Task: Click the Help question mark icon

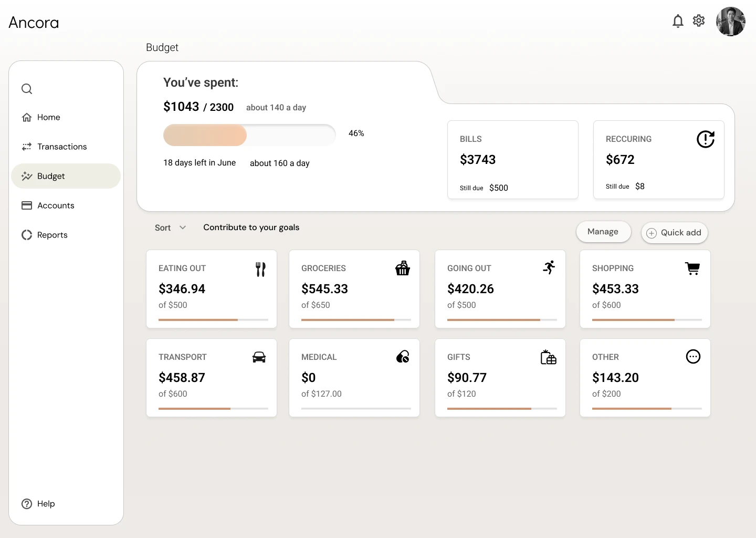Action: (x=27, y=504)
